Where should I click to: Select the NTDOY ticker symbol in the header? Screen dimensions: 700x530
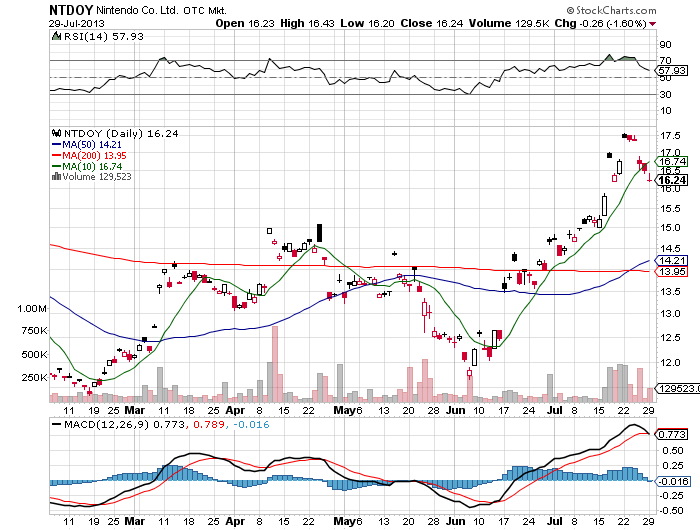pyautogui.click(x=71, y=10)
